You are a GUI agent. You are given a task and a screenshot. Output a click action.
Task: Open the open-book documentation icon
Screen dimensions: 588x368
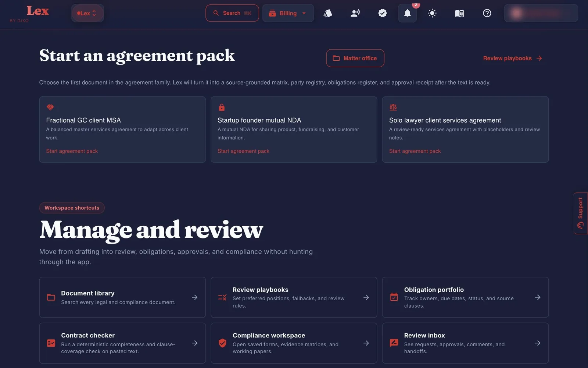(x=459, y=13)
